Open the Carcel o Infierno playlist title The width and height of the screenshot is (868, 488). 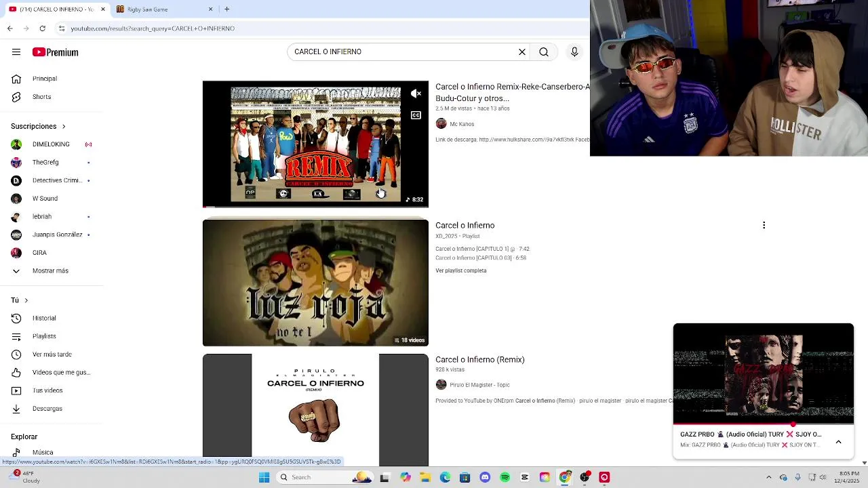465,225
